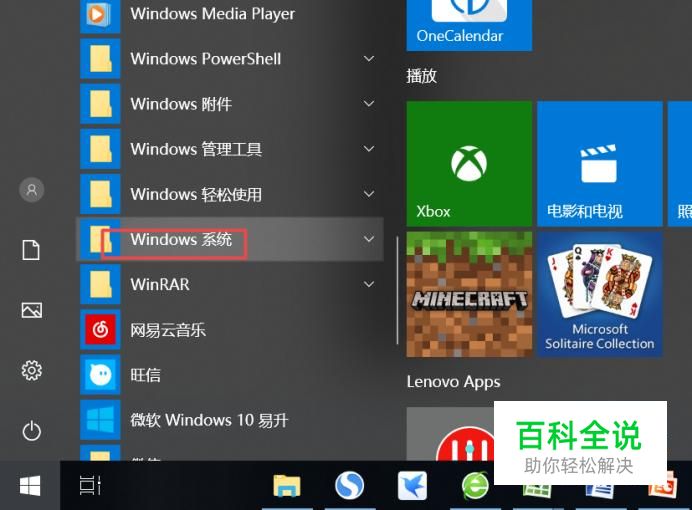
Task: Open the Xbox tile
Action: (x=469, y=164)
